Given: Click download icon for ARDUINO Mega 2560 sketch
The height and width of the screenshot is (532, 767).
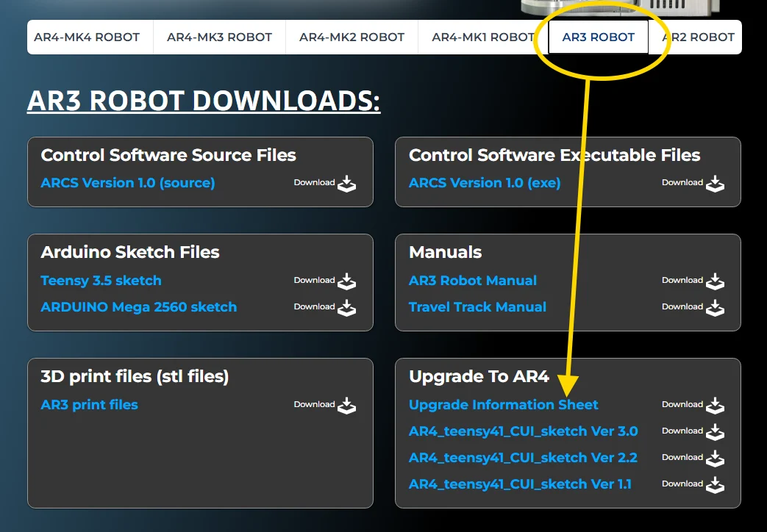Looking at the screenshot, I should click(347, 308).
